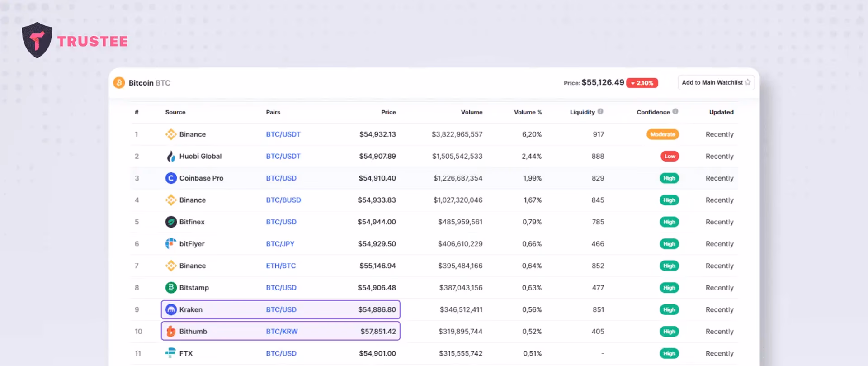Click the red 2.10% price change badge
The image size is (868, 366).
(642, 83)
